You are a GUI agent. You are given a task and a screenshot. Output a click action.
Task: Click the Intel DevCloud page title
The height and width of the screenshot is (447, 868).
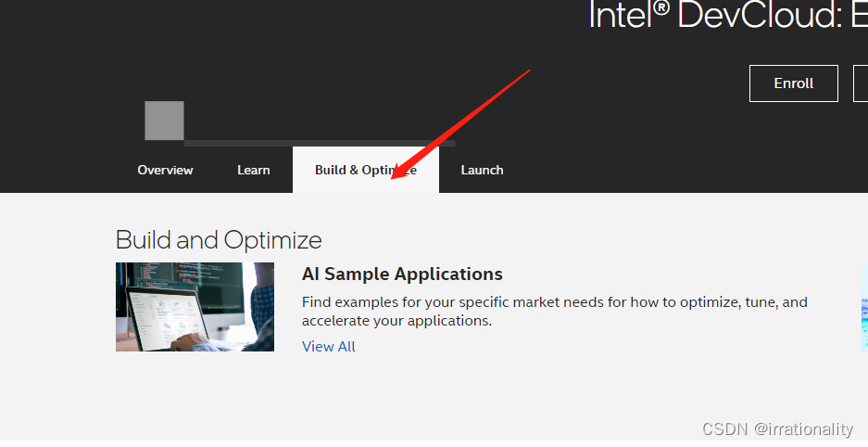coord(728,15)
